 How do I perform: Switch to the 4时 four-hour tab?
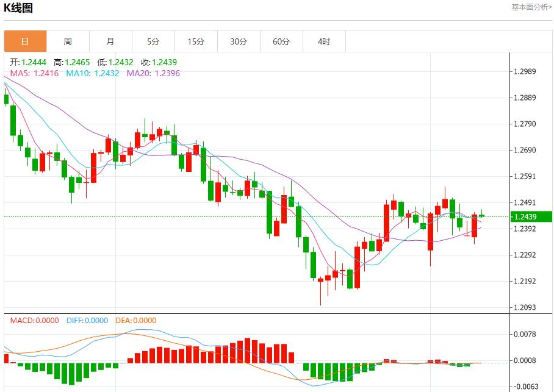324,41
